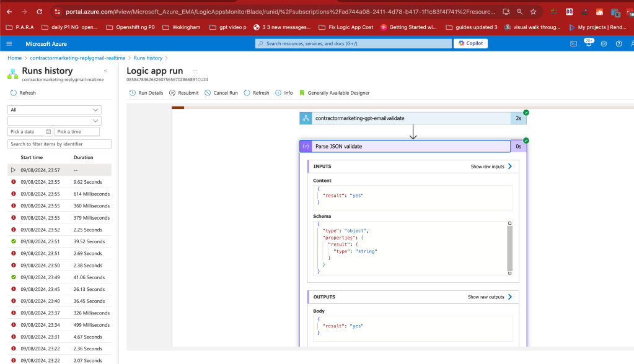Focus the Azure search resources box
Screen dimensions: 634x364
click(353, 43)
